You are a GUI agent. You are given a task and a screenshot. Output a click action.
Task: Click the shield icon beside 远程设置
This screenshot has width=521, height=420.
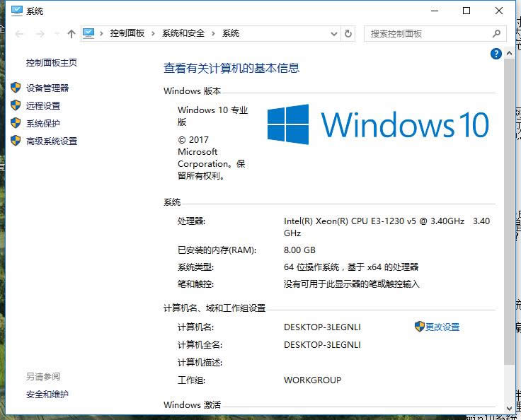tap(16, 105)
